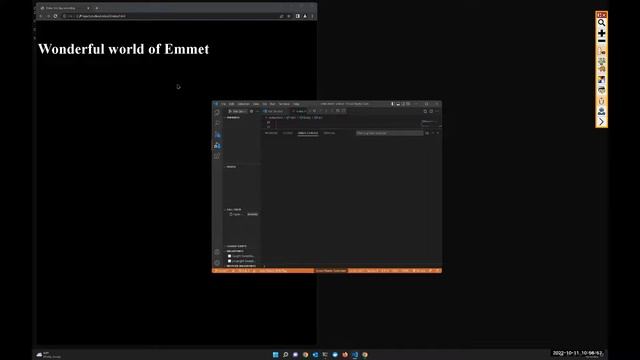Click the minus zoom-out icon in orange toolbar
The image size is (640, 360).
[602, 41]
